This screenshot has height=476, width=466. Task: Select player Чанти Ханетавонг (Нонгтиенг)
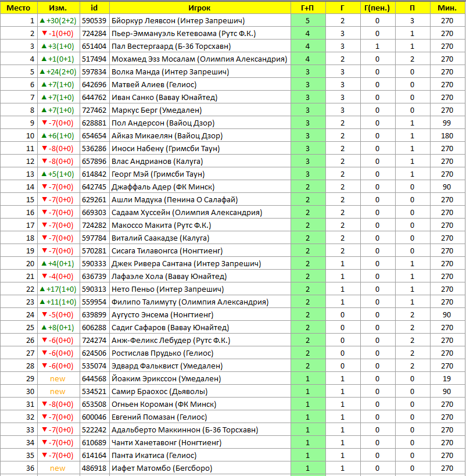(166, 442)
